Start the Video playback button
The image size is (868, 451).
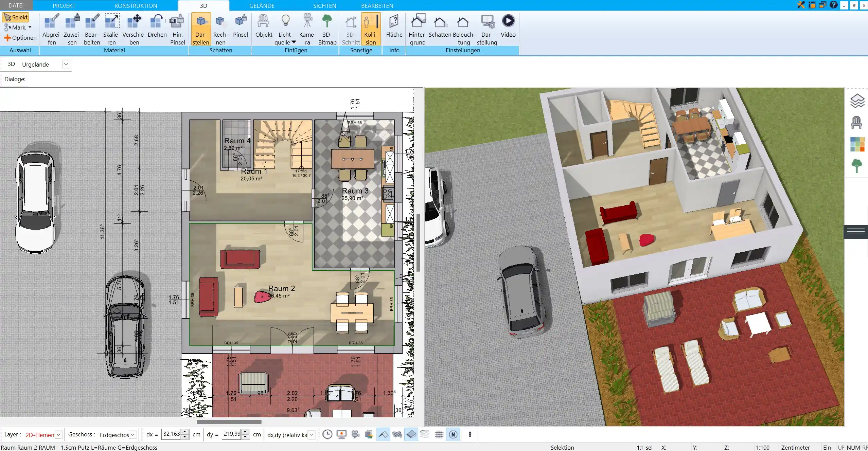coord(508,25)
